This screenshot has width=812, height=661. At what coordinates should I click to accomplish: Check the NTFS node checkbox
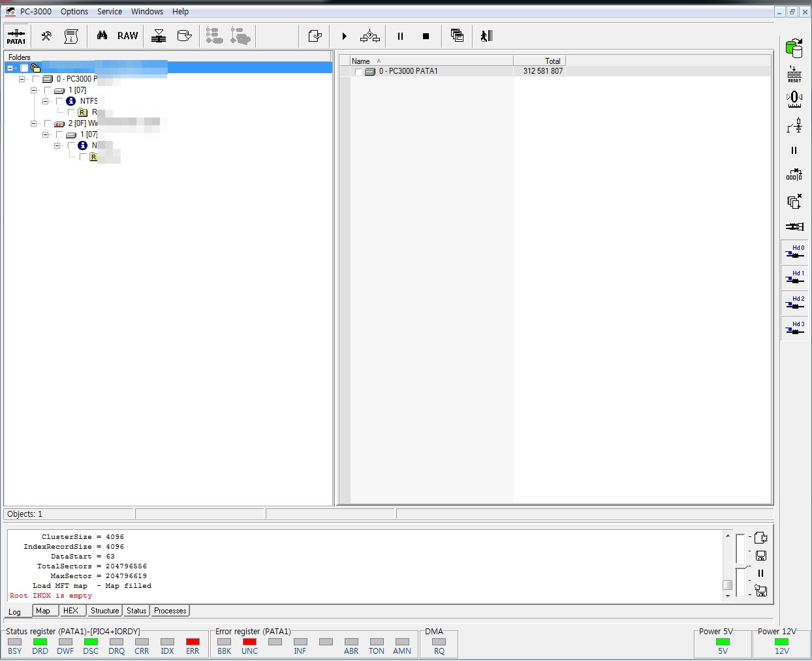tap(59, 101)
